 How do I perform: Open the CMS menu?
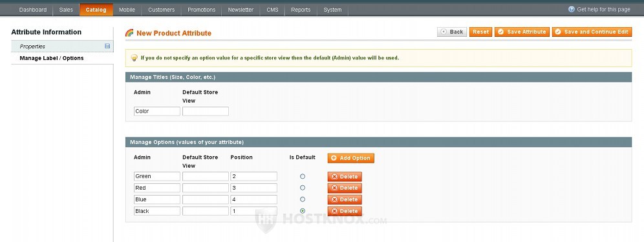[272, 10]
